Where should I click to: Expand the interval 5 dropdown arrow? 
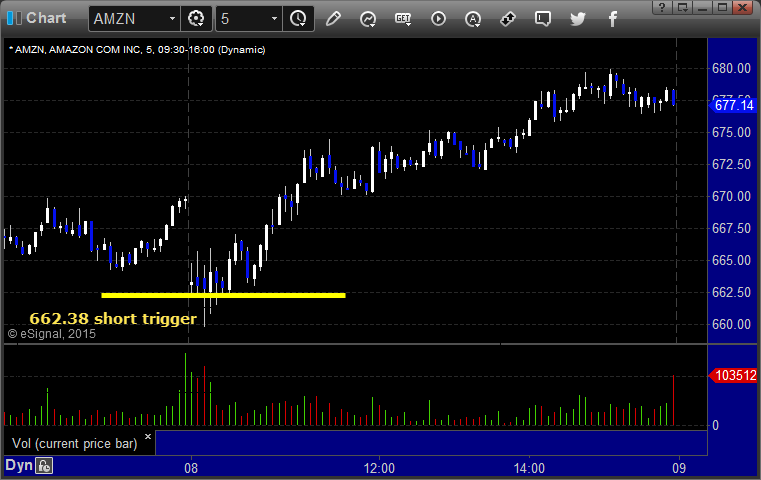tap(274, 19)
